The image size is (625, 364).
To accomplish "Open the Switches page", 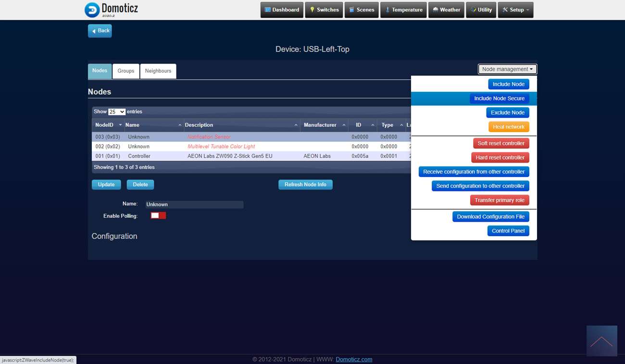I will point(324,10).
